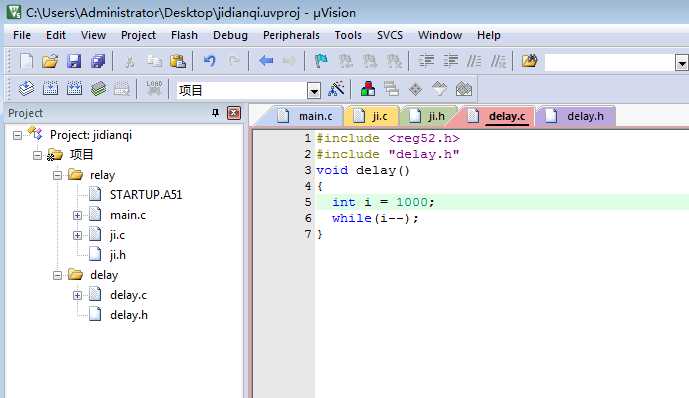689x398 pixels.
Task: Open a file using the folder icon
Action: pos(50,61)
